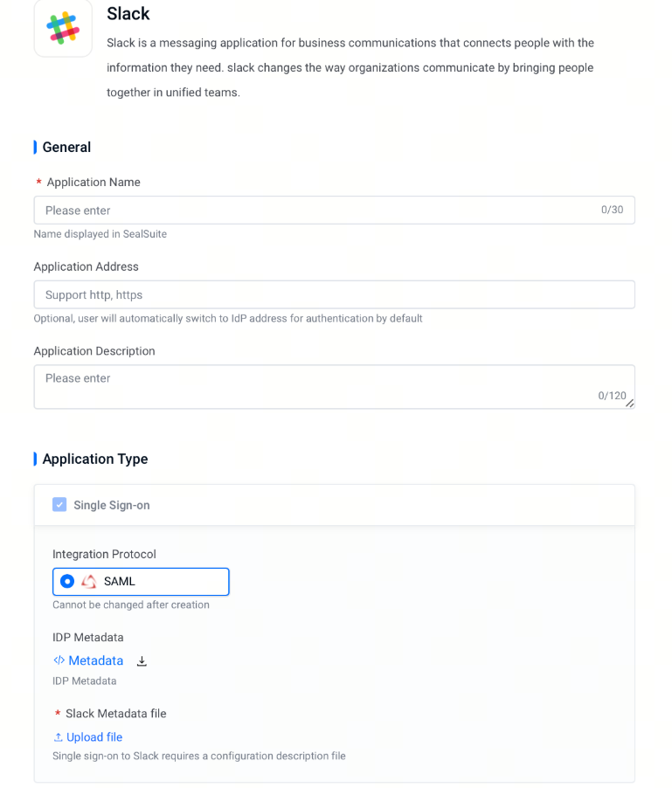Open the Metadata link
Screen dimensions: 672x788
[95, 660]
